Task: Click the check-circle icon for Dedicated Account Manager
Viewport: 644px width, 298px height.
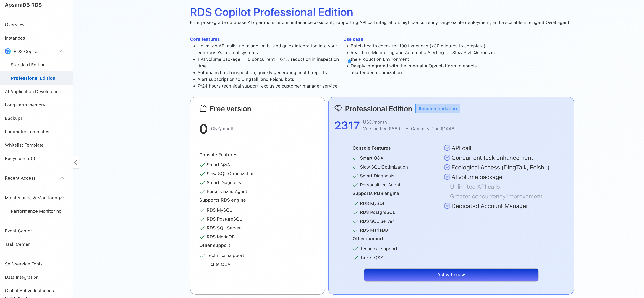Action: (x=447, y=206)
